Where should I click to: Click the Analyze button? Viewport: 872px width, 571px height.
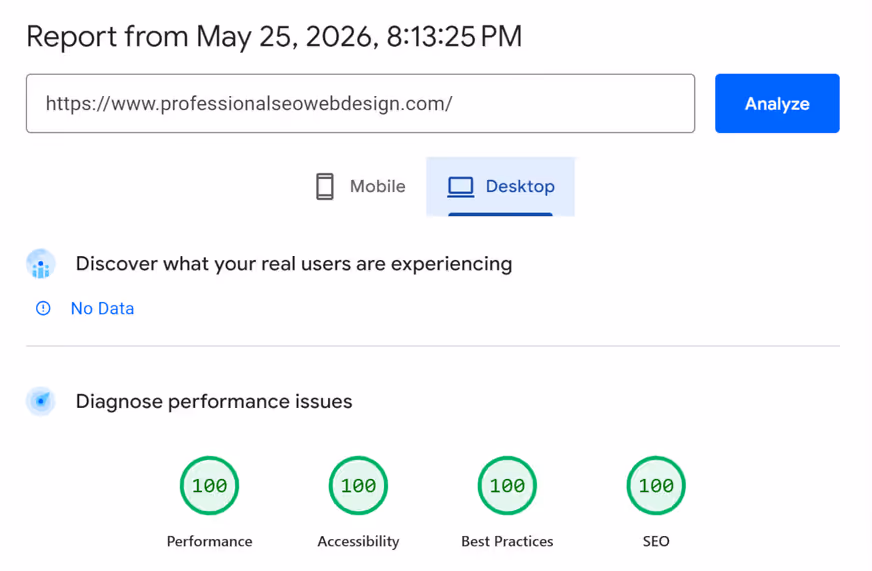pos(777,103)
